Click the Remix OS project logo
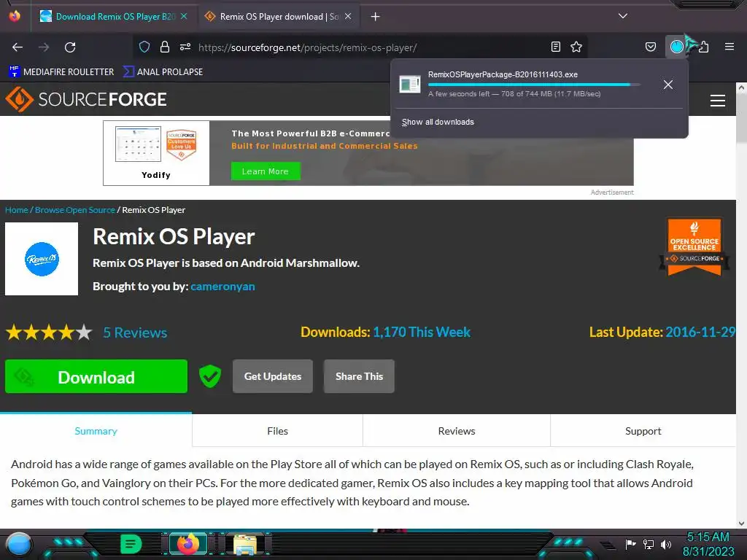Viewport: 747px width, 560px height. click(42, 259)
